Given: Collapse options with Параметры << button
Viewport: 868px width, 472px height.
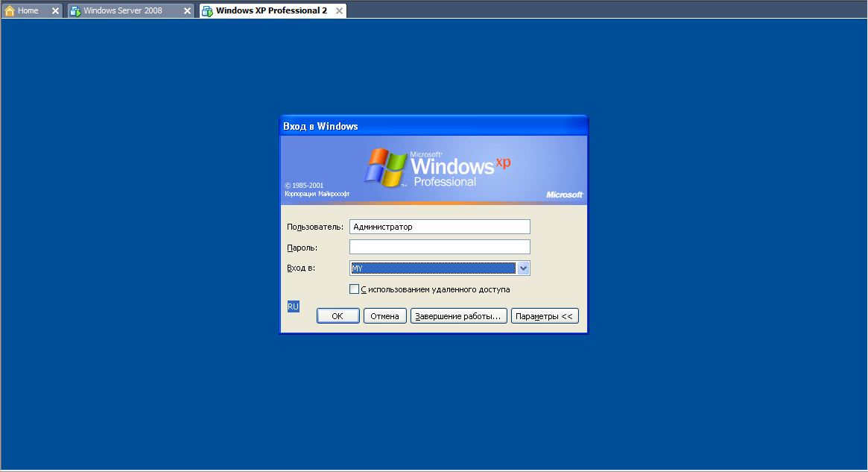Looking at the screenshot, I should (545, 315).
